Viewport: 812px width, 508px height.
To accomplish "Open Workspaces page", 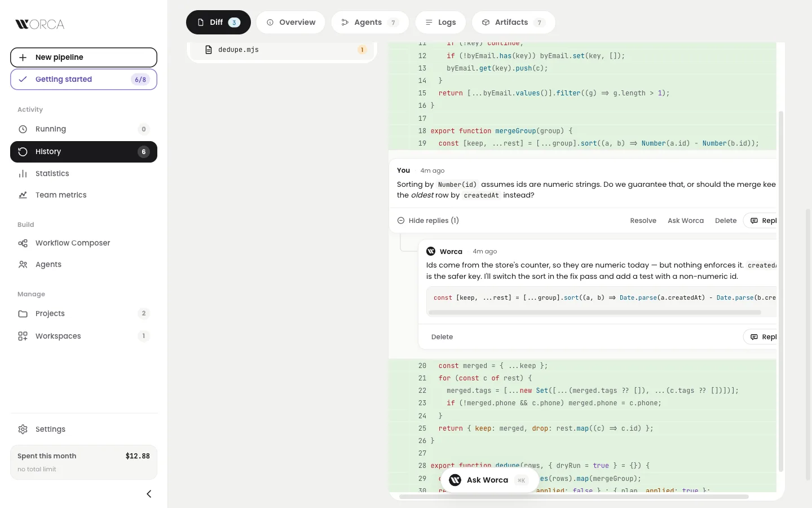I will coord(83,336).
